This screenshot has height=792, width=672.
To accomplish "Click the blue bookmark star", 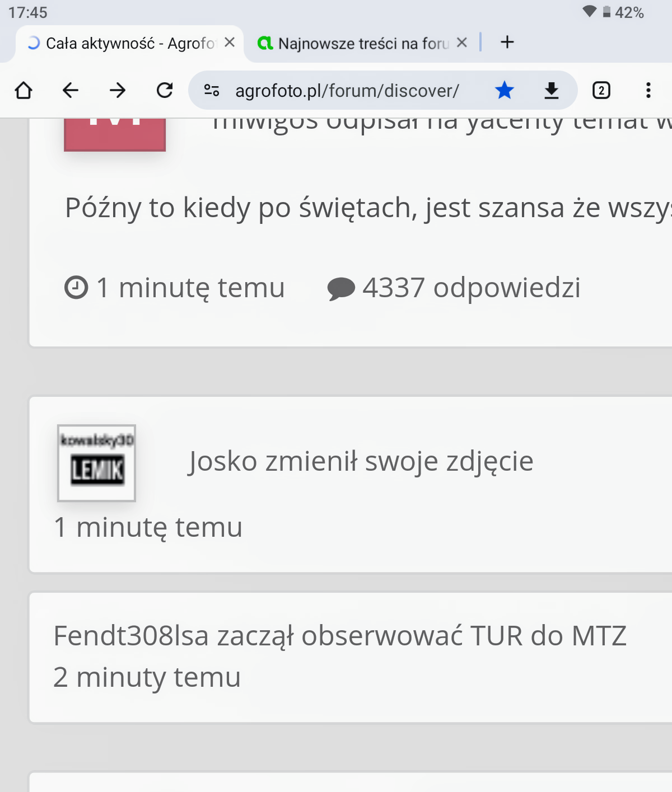I will (505, 90).
